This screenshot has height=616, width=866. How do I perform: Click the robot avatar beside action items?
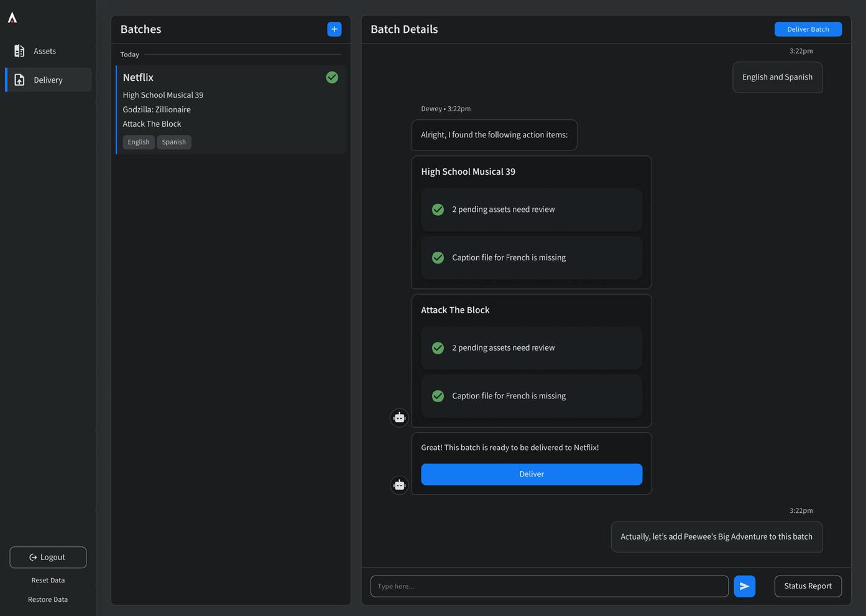pos(399,418)
